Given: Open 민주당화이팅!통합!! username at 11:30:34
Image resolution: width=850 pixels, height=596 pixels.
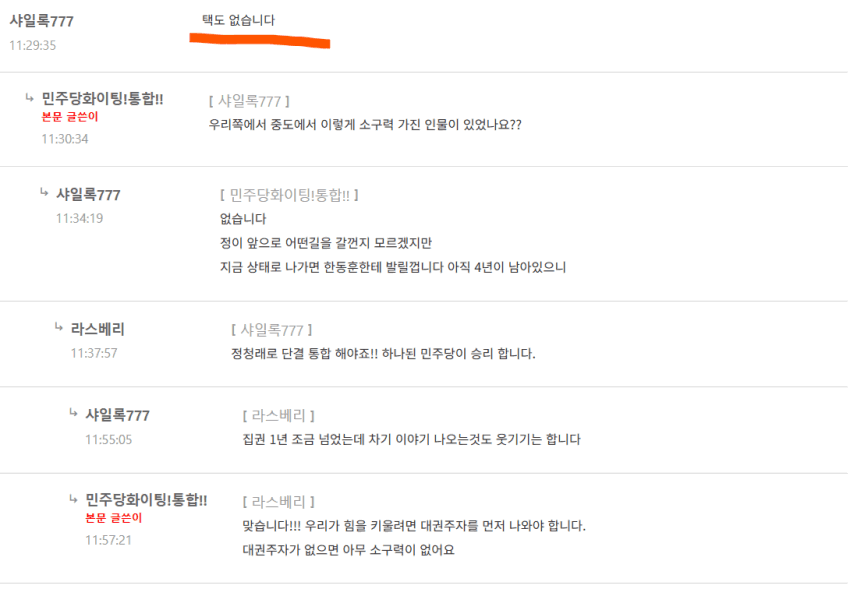Looking at the screenshot, I should click(x=102, y=99).
